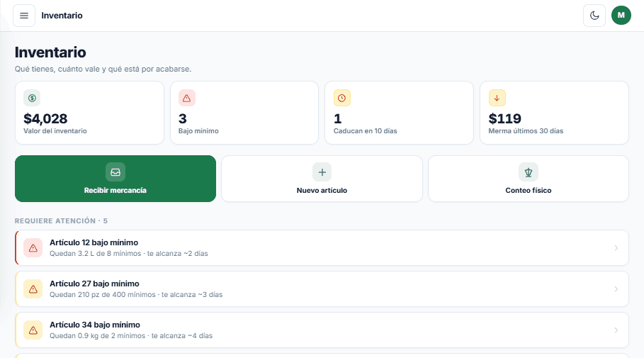
Task: Click the warning icon for Artículo 34
Action: point(33,330)
